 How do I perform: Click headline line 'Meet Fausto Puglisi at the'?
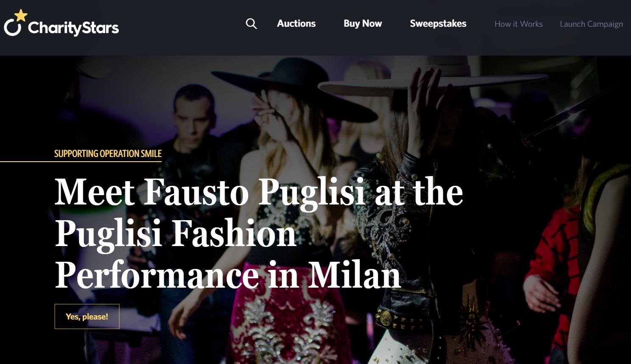click(259, 192)
